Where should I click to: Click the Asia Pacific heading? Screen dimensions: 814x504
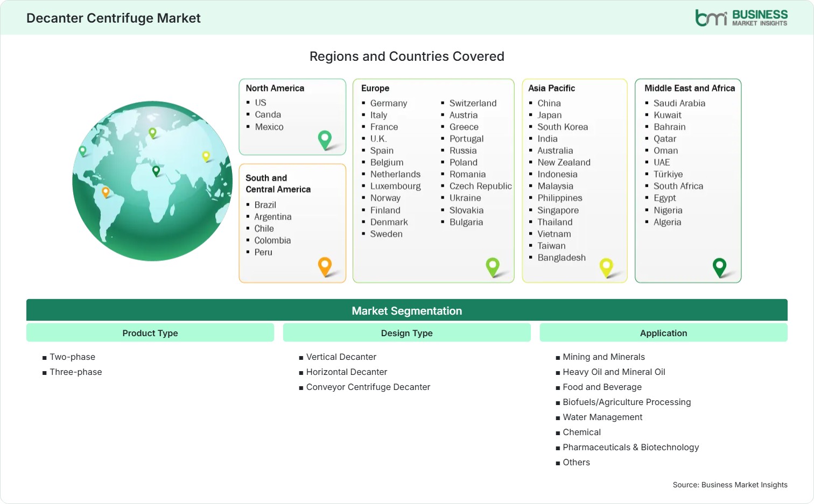551,88
